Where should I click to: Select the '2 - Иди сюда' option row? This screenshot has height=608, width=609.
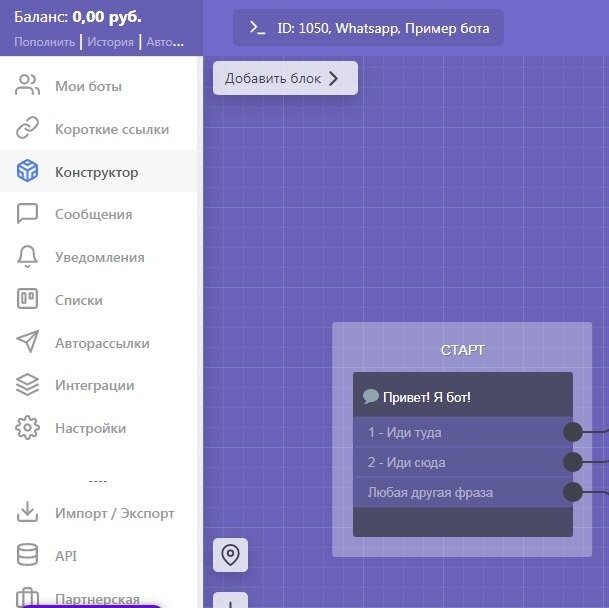click(x=462, y=462)
